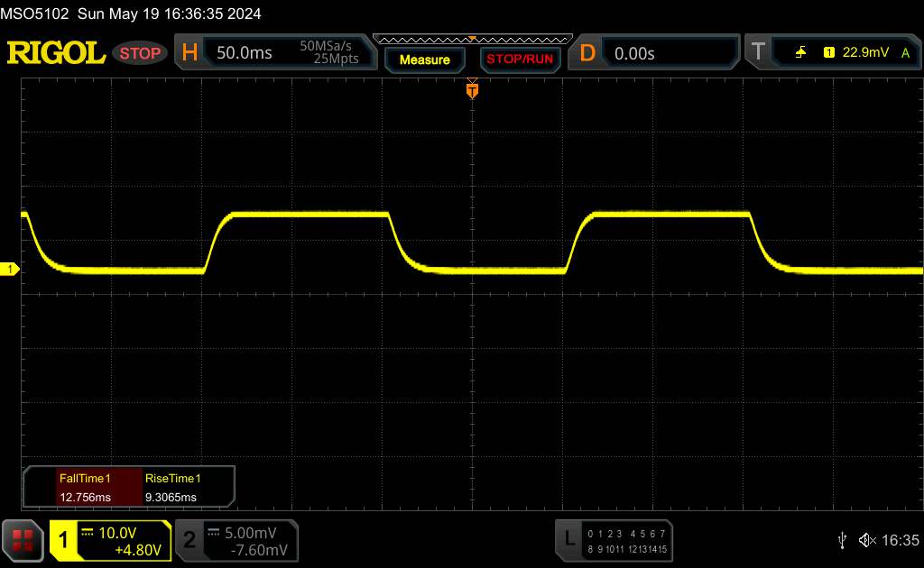Select the RiseTime1 measurement label
Image resolution: width=924 pixels, height=568 pixels.
click(173, 479)
